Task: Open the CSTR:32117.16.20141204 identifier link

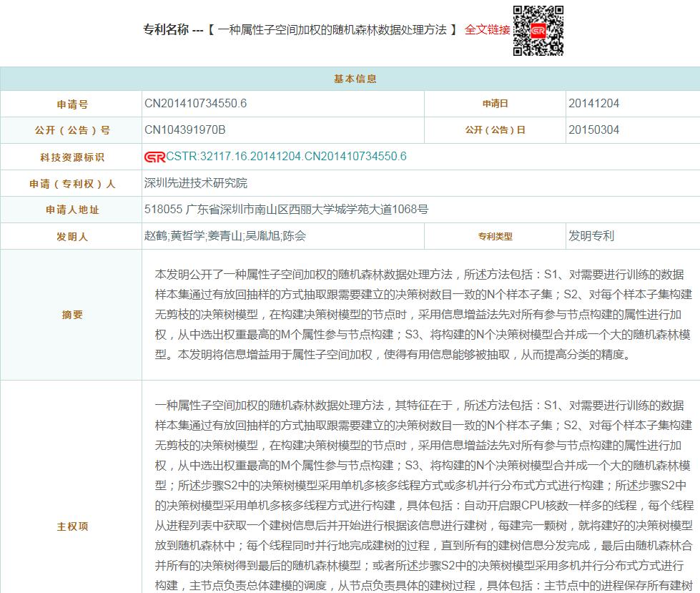Action: (x=286, y=157)
